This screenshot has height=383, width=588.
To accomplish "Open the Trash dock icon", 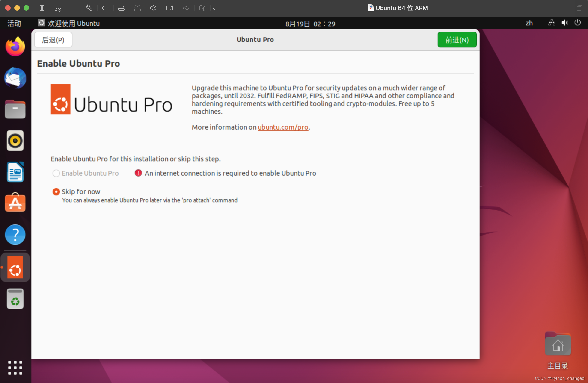I will tap(15, 299).
